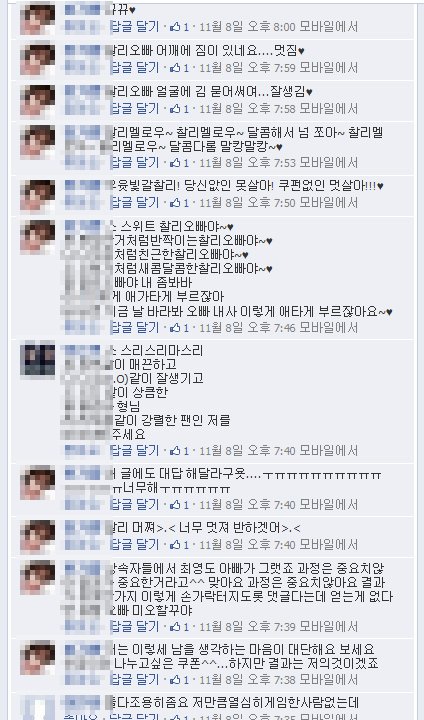The image size is (424, 720).
Task: Click the like thumb icon on the 7:53 comment
Action: [x=175, y=163]
